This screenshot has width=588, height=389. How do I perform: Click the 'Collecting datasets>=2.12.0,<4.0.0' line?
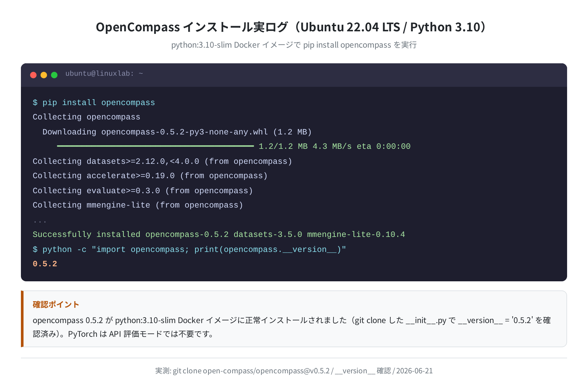click(162, 161)
